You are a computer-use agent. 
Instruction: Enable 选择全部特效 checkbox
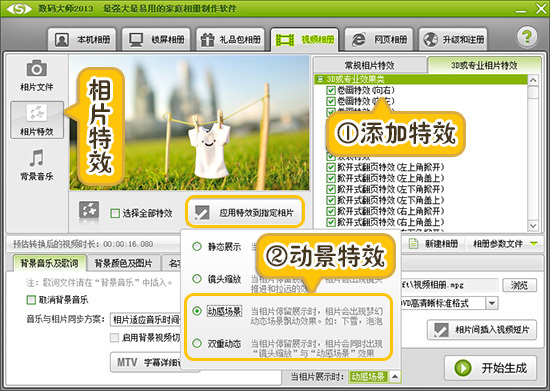[x=115, y=213]
